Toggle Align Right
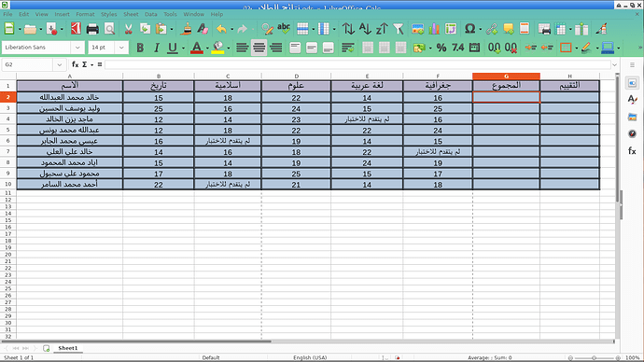 [x=276, y=48]
